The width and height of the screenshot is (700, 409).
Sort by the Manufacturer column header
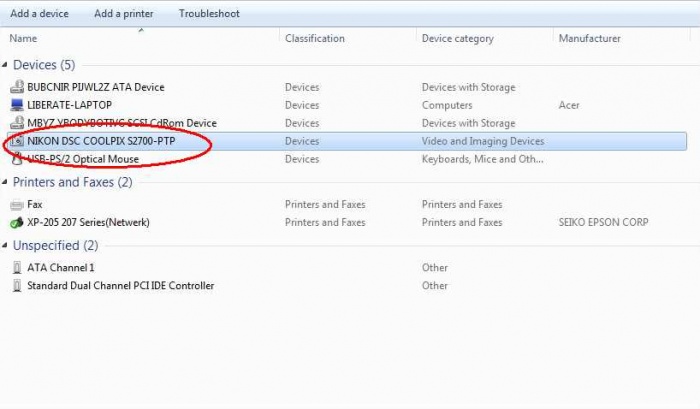(x=590, y=38)
